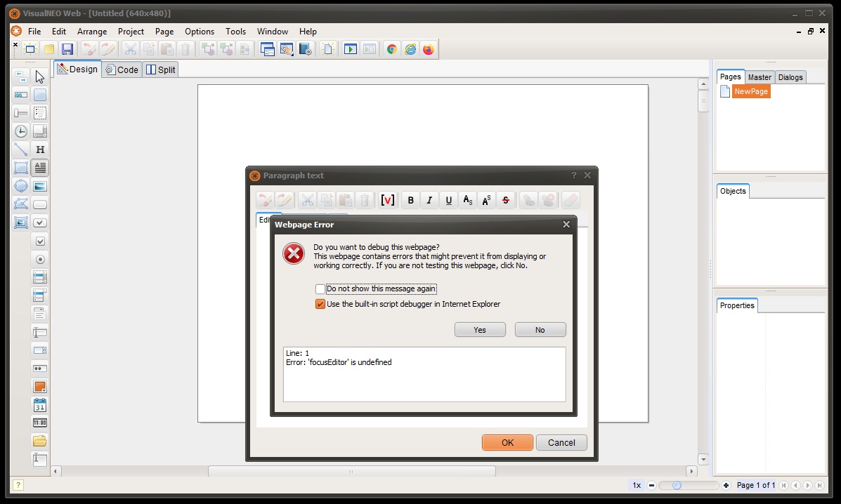Click the Bold formatting icon

tap(411, 200)
